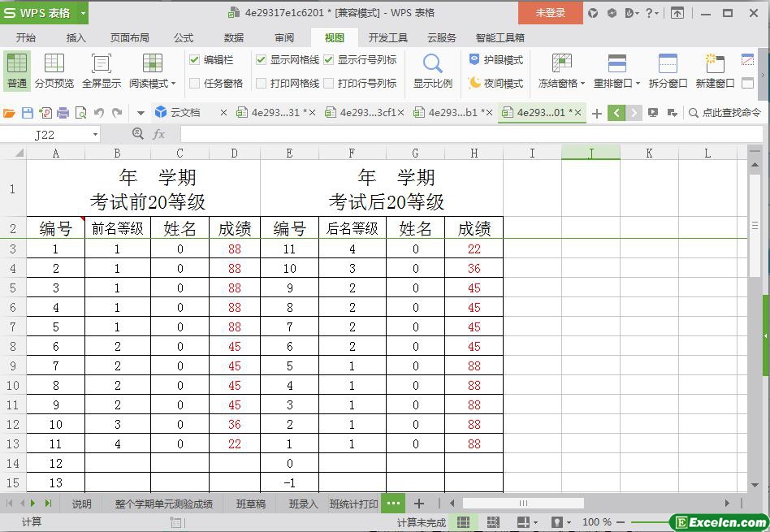Click the undo arrow icon

tap(98, 113)
